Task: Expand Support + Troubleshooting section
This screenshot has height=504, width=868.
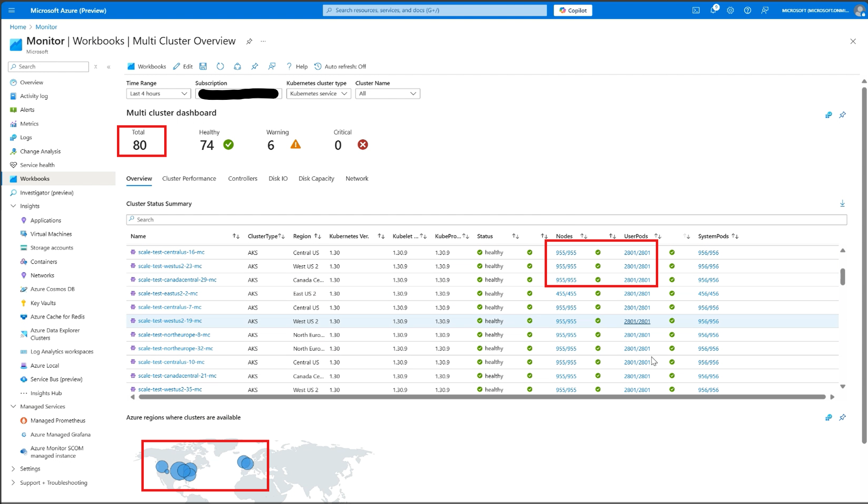Action: point(13,483)
